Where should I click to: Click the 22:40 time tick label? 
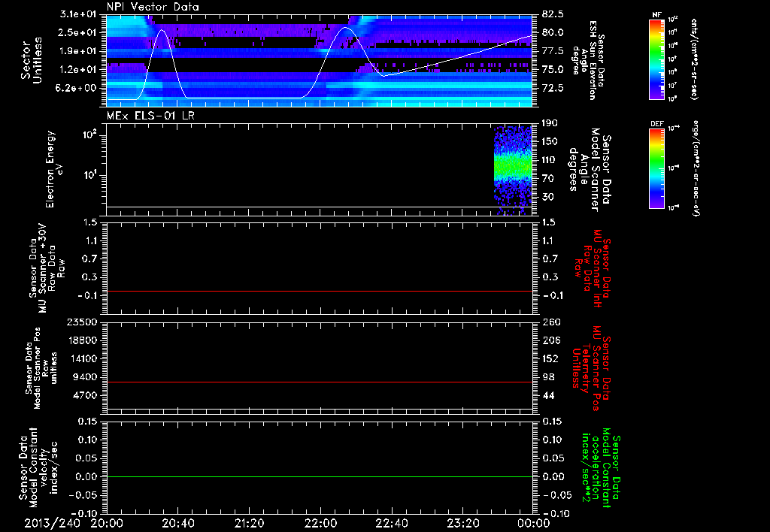pos(391,523)
